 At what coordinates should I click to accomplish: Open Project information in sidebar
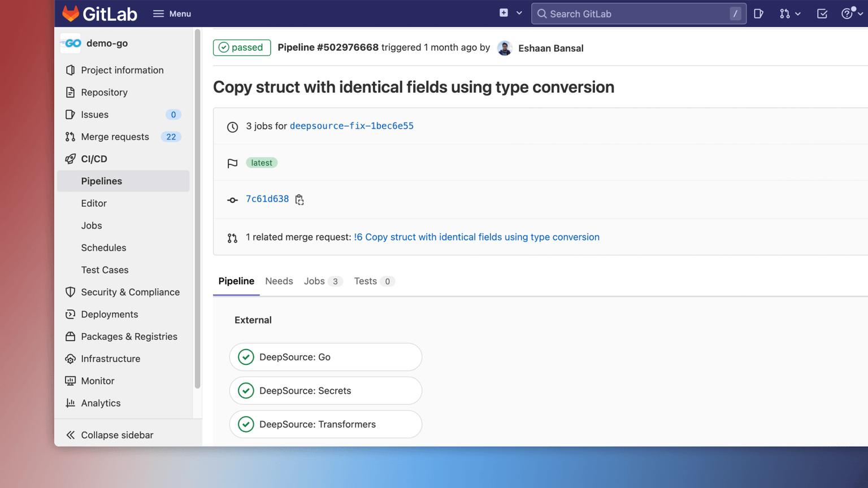123,70
